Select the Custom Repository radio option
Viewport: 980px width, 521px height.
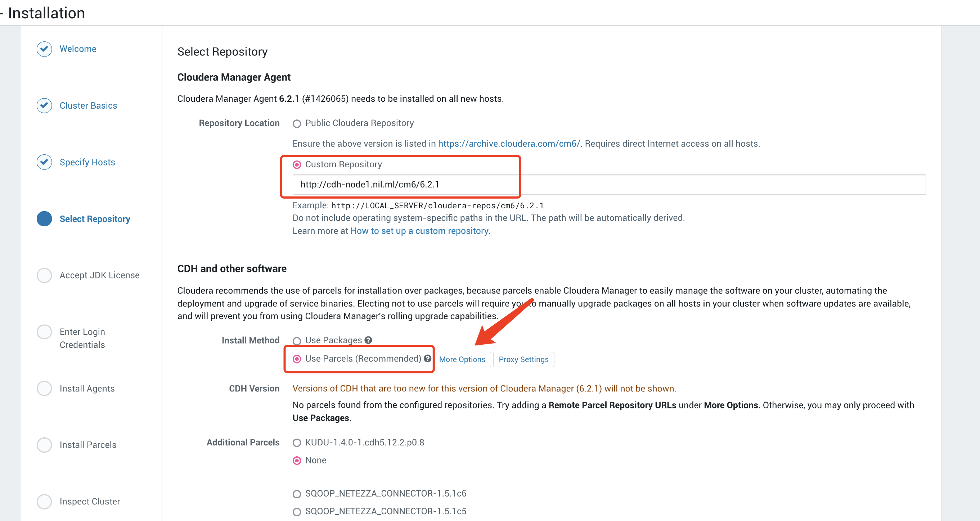[x=297, y=165]
